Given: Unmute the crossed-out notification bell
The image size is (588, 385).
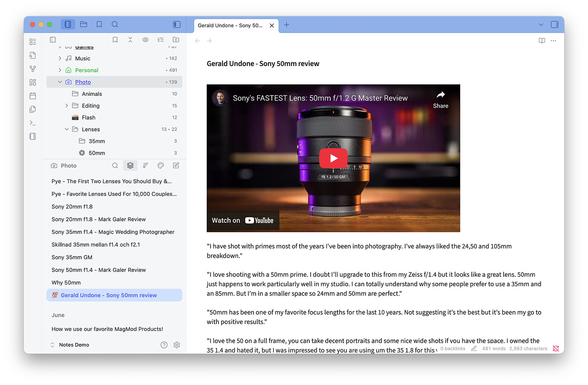Looking at the screenshot, I should pyautogui.click(x=556, y=348).
